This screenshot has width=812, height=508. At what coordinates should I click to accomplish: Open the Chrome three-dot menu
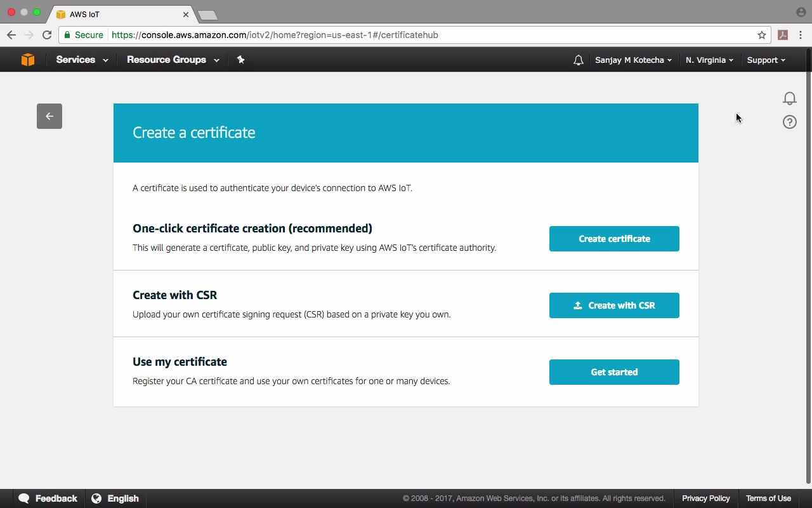(801, 35)
